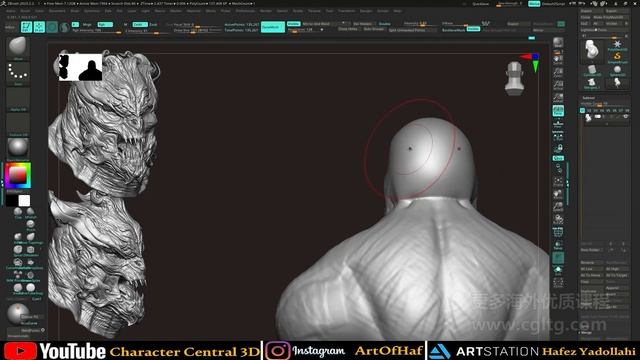The height and width of the screenshot is (360, 640).
Task: Click the Rgb Intensity slider
Action: [x=96, y=31]
